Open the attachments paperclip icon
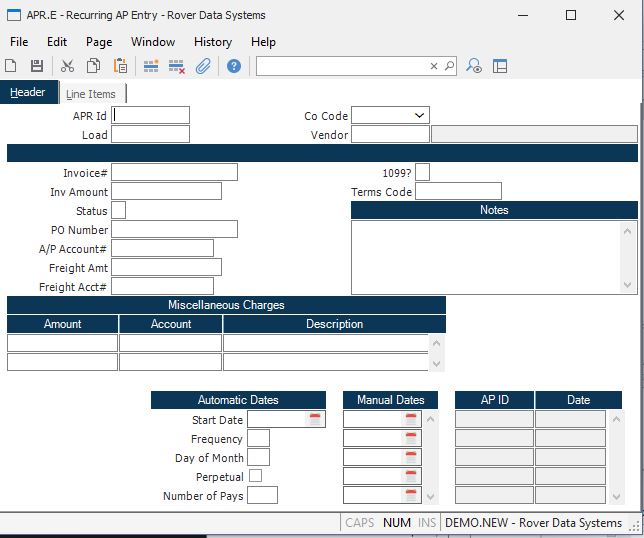Screen dimensions: 644x538 coord(202,66)
